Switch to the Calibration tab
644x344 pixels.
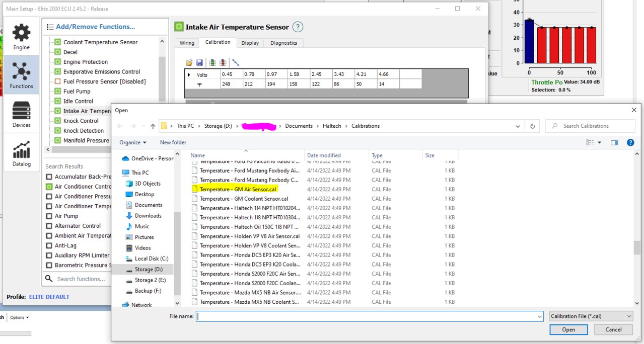[218, 42]
